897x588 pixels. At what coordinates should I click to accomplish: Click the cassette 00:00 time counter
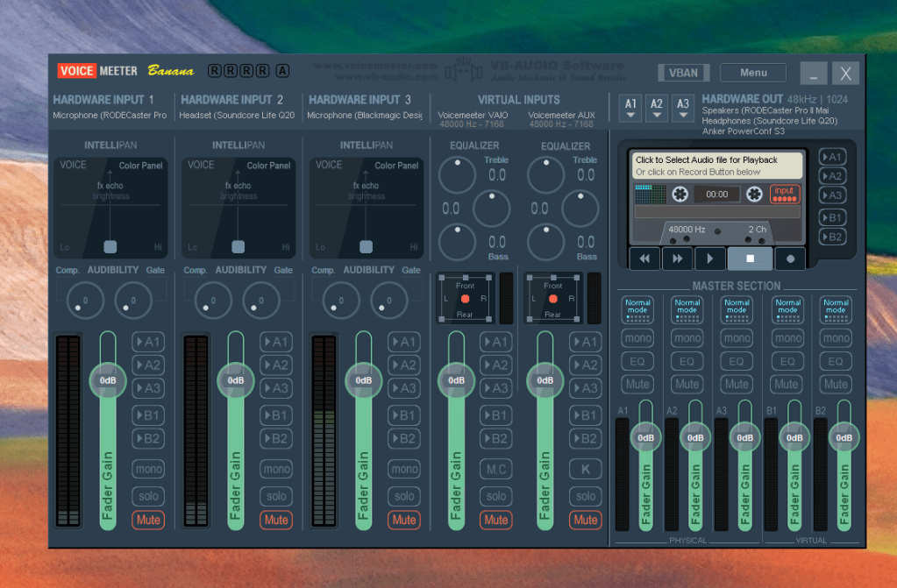716,194
